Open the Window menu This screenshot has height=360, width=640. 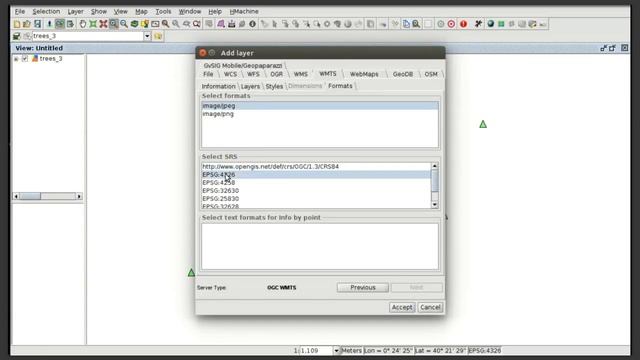point(190,11)
